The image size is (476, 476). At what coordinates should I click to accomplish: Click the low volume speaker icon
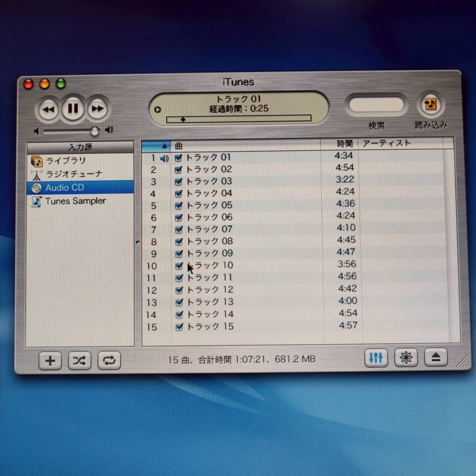[36, 131]
